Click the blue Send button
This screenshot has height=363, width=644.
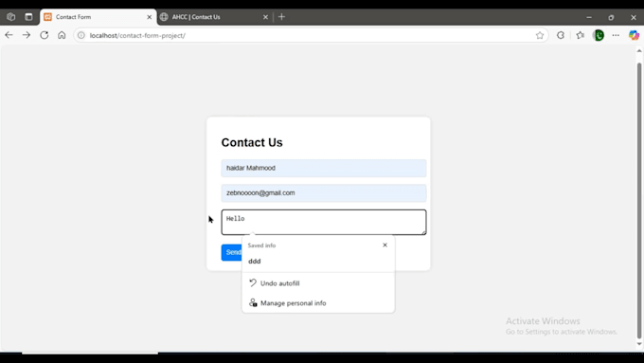232,252
